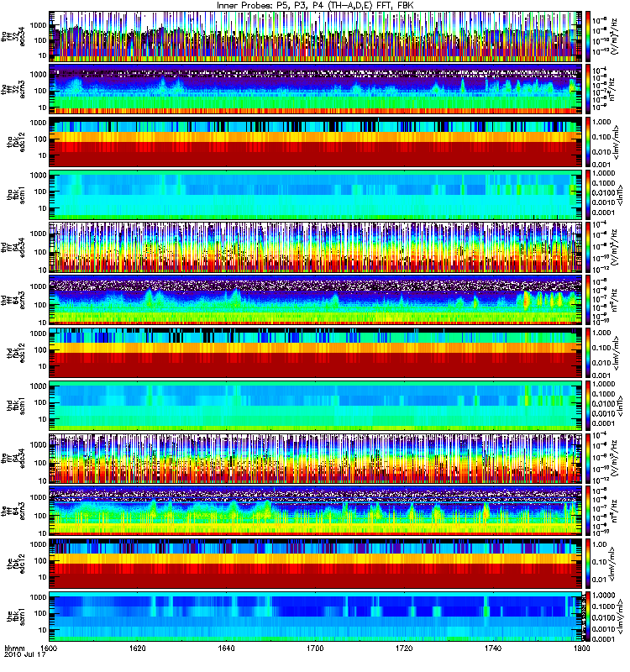Click the color bar beside the fff edc34 panel
Viewport: 630px width, 672px height.
point(588,458)
